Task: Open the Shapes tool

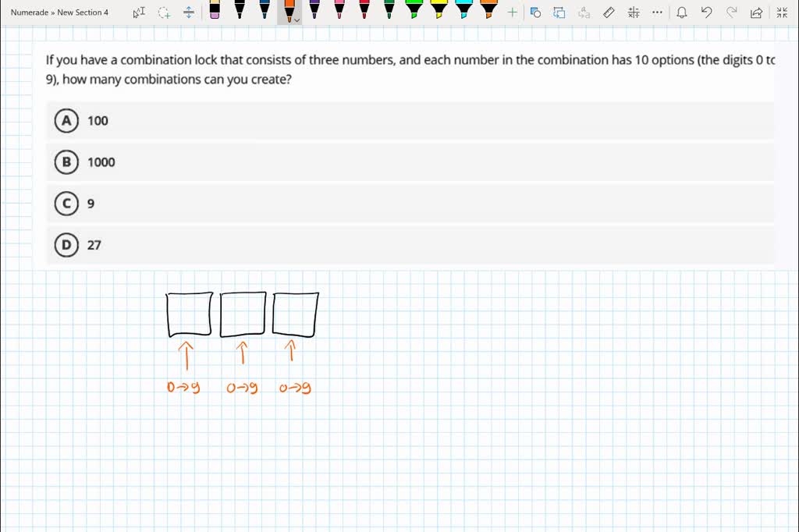Action: [x=535, y=12]
